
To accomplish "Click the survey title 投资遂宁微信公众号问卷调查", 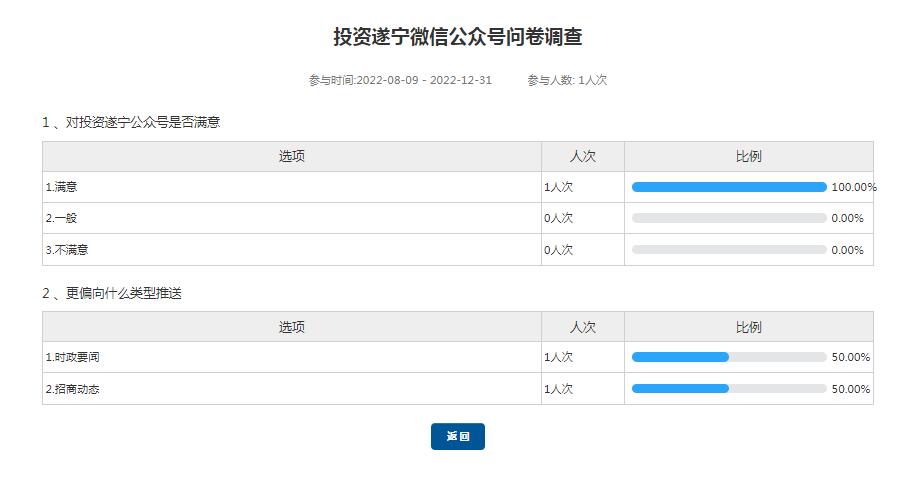I will [x=457, y=37].
